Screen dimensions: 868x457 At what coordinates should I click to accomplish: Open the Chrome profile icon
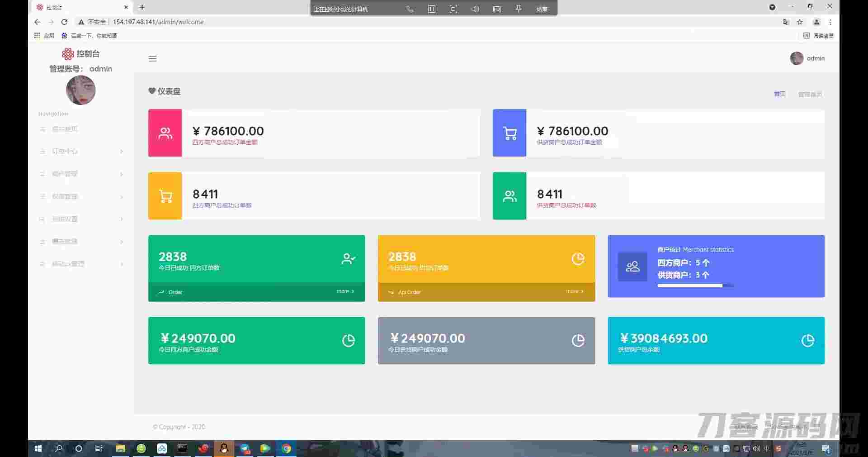(x=816, y=22)
